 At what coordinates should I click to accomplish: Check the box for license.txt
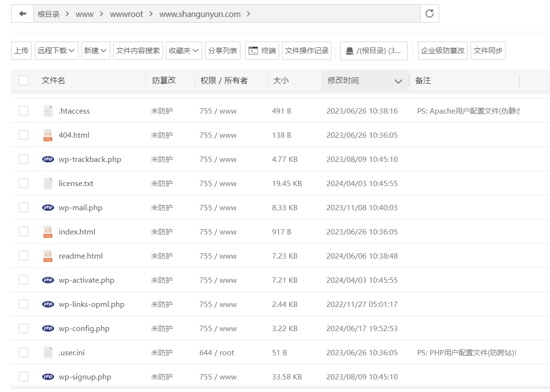tap(24, 183)
